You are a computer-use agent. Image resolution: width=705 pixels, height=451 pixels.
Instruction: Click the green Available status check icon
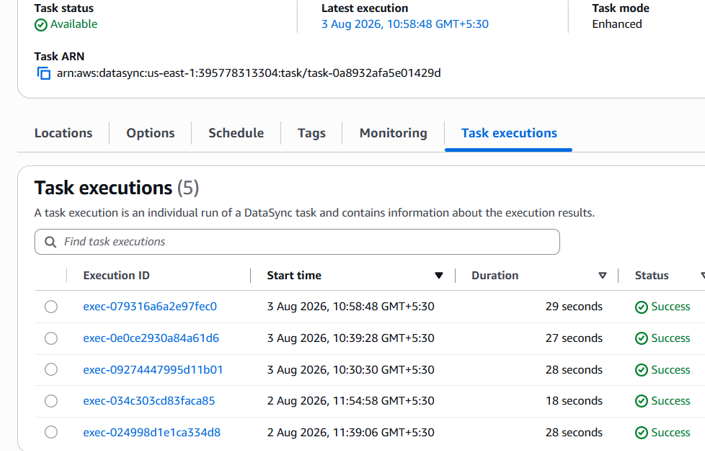coord(40,25)
